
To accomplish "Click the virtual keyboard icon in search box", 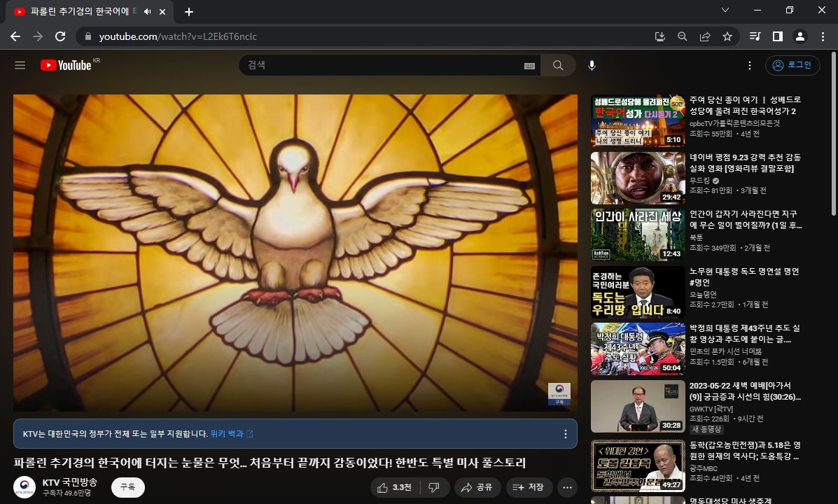I will (529, 65).
